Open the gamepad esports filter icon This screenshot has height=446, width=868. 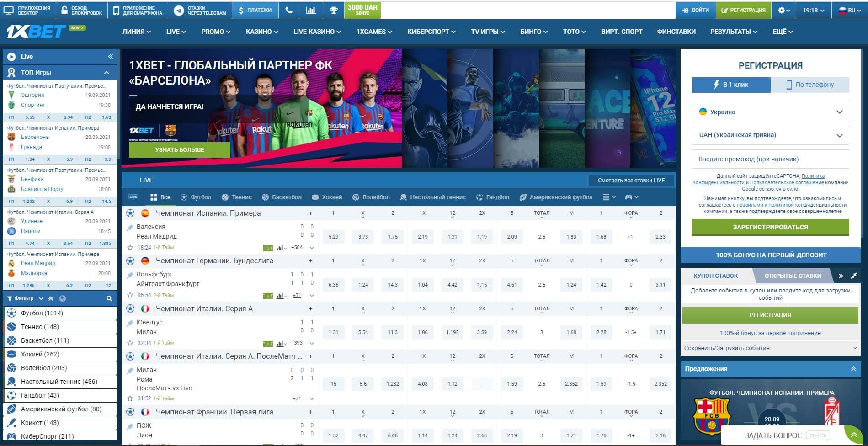tap(632, 197)
